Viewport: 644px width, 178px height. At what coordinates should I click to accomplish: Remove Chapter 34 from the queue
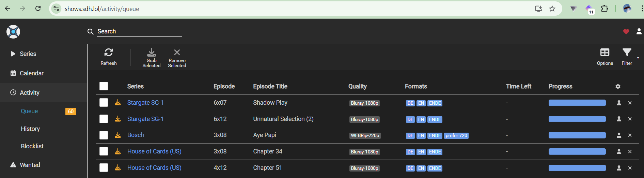point(630,151)
